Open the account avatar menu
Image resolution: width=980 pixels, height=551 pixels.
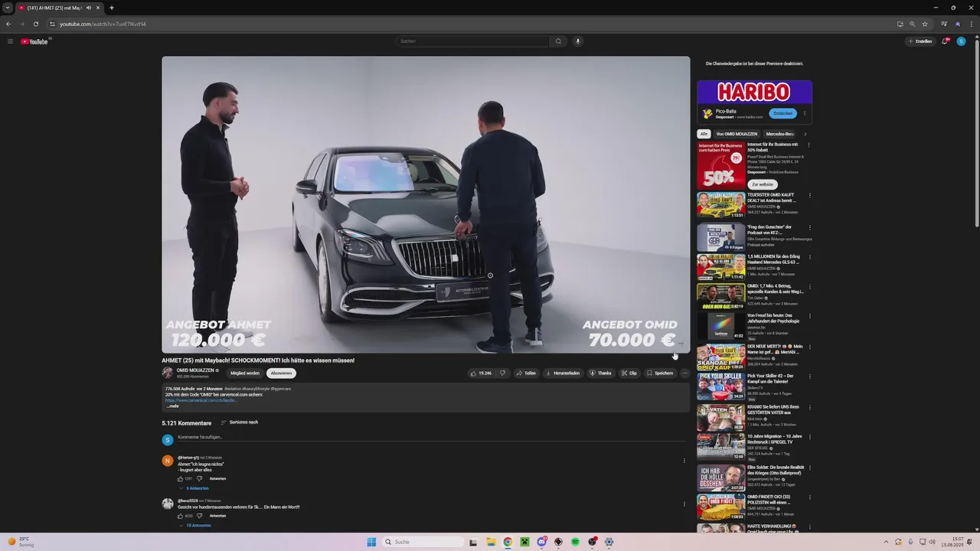[x=962, y=41]
